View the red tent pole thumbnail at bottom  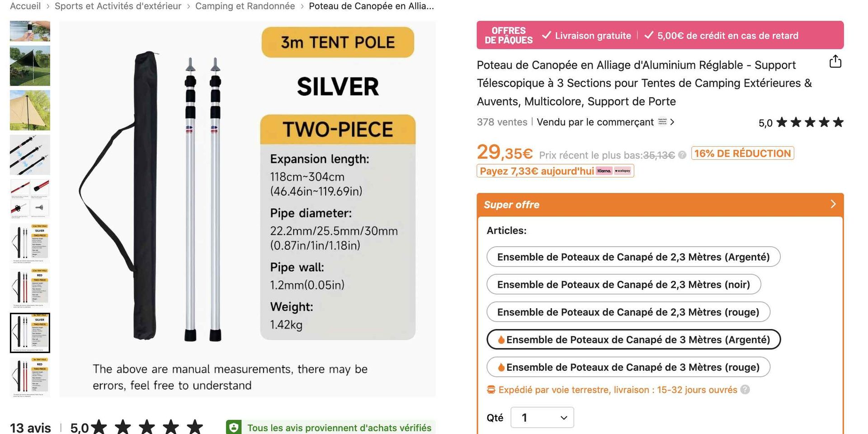click(30, 377)
